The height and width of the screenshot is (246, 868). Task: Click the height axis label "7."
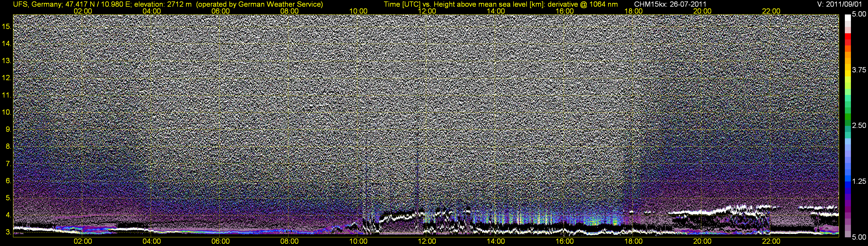tap(8, 164)
